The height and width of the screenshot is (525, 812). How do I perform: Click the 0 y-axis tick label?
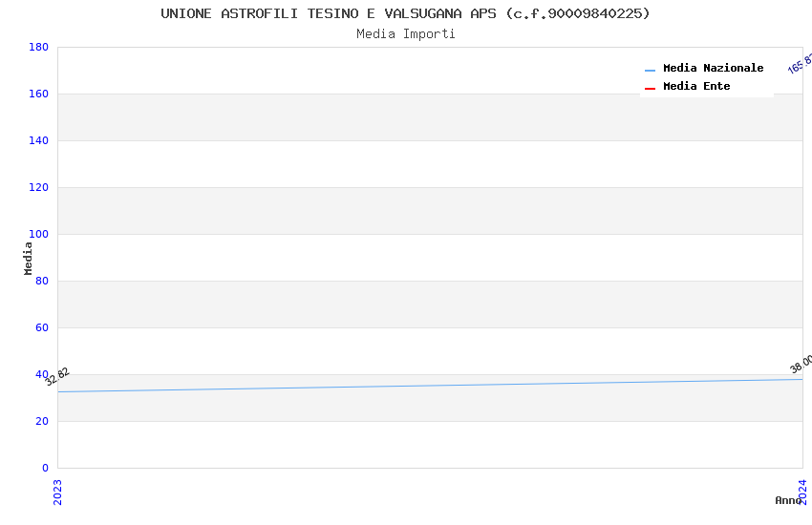pyautogui.click(x=45, y=468)
